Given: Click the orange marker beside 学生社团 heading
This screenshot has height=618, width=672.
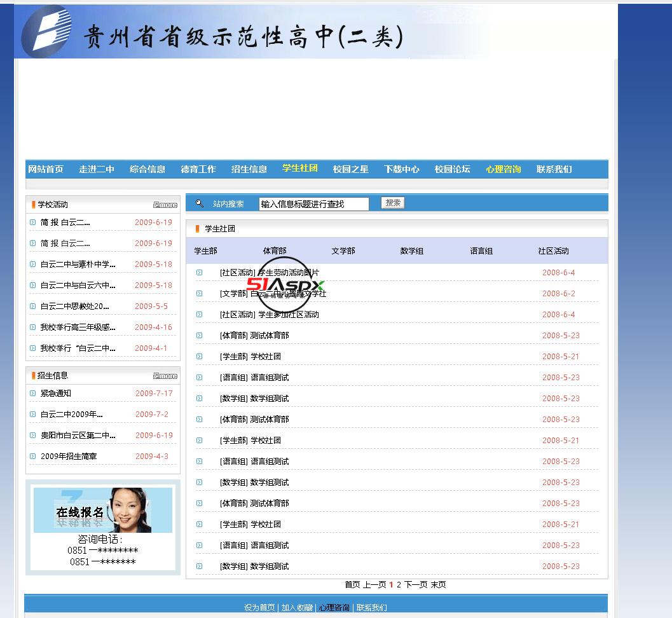Looking at the screenshot, I should [198, 229].
